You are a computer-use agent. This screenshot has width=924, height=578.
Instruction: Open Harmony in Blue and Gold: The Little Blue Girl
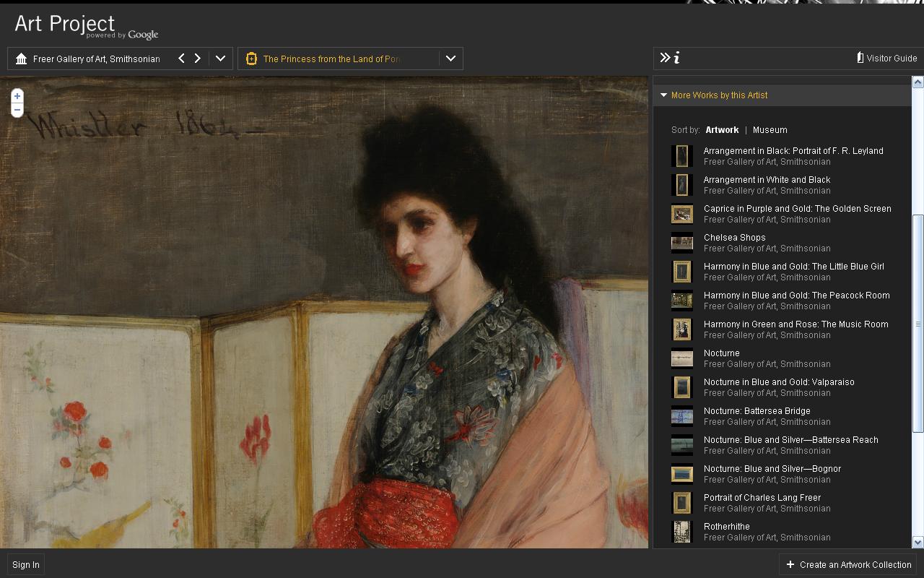point(793,267)
